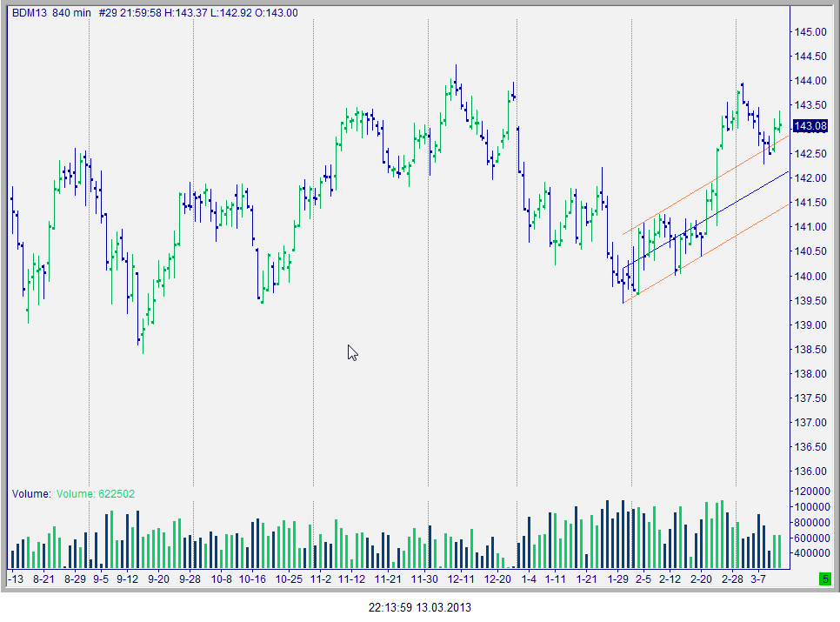Click the 140.00 price axis label
The width and height of the screenshot is (840, 622).
click(x=810, y=277)
